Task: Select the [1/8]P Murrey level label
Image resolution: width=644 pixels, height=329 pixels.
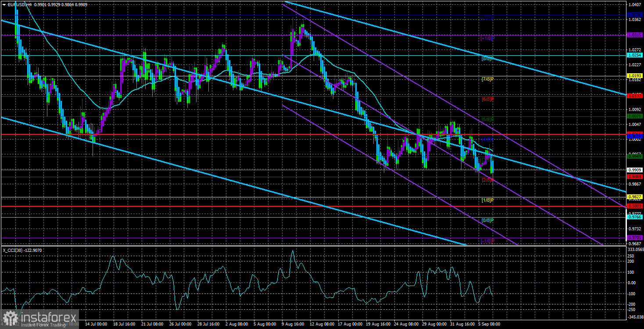Action: [487, 200]
